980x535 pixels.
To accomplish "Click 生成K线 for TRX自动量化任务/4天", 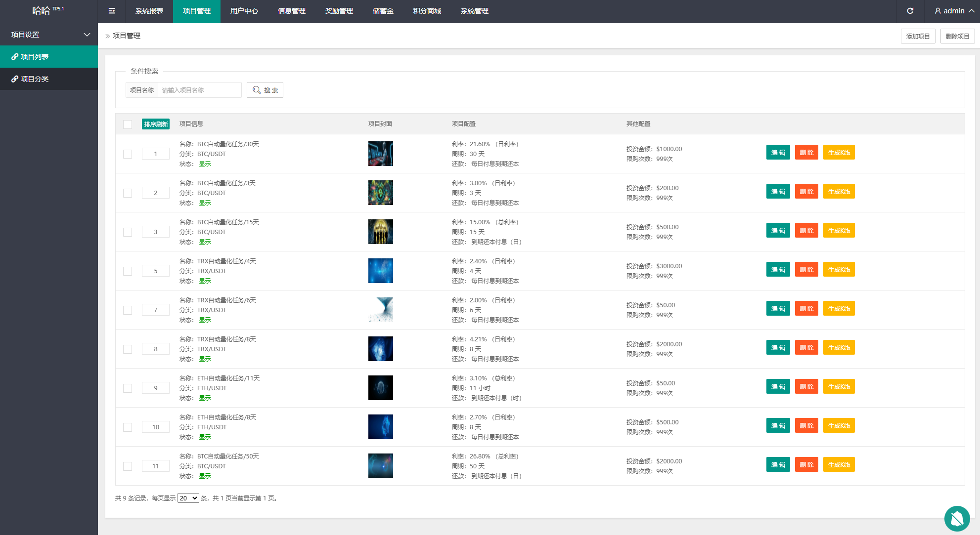I will [x=839, y=270].
